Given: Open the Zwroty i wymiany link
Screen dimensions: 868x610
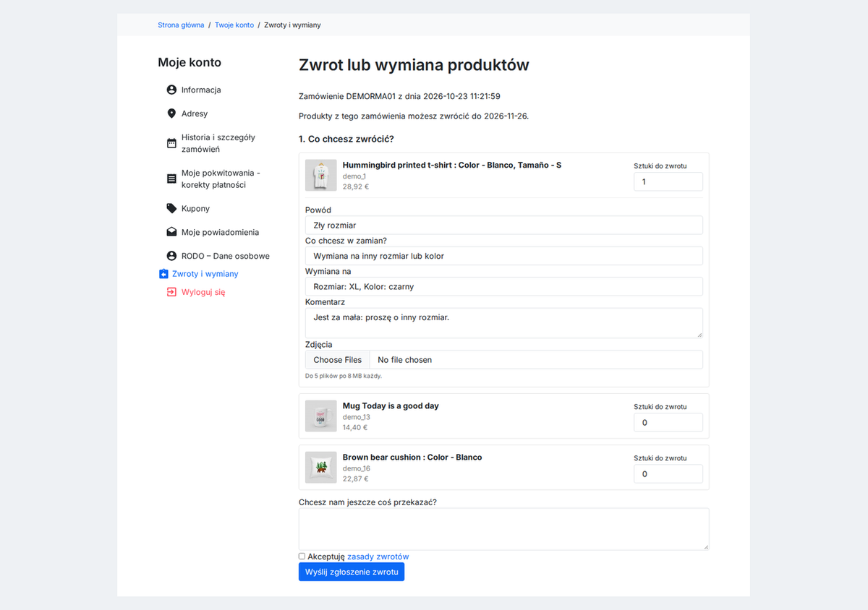Looking at the screenshot, I should pos(205,274).
